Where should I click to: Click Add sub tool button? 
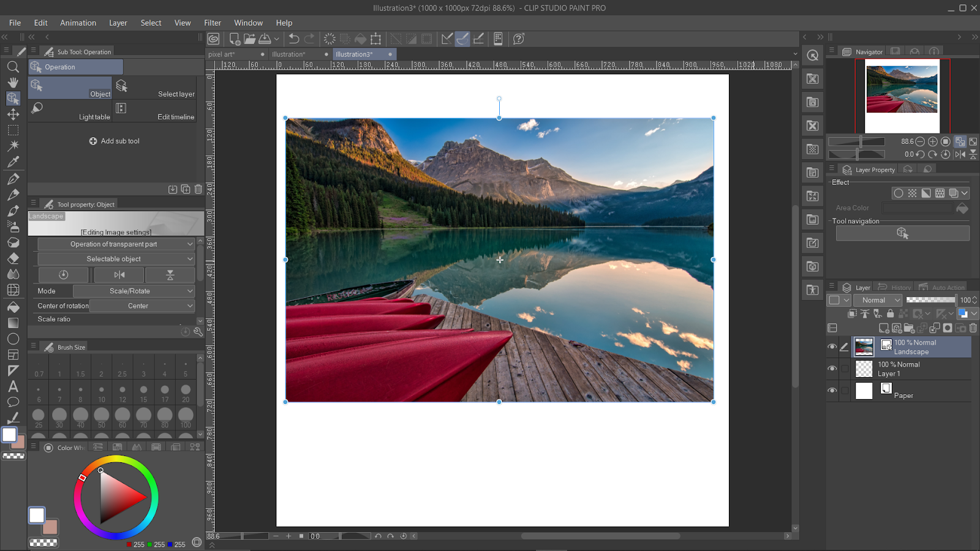pyautogui.click(x=115, y=141)
